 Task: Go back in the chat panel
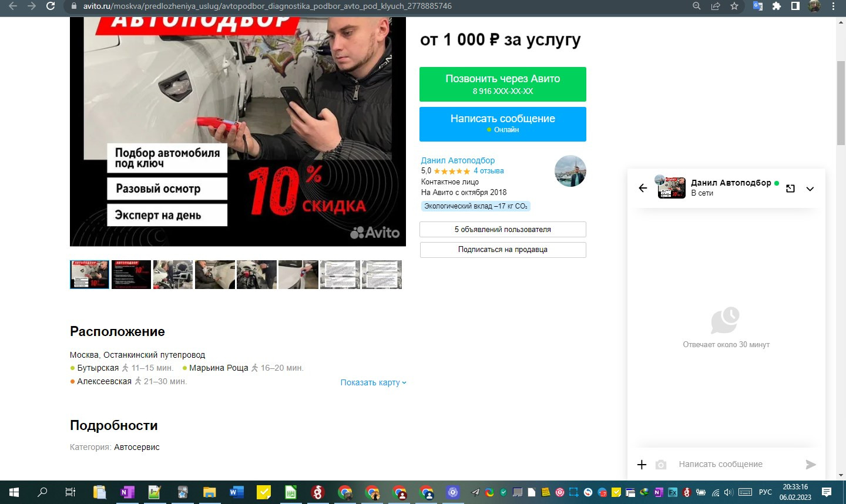[x=643, y=188]
